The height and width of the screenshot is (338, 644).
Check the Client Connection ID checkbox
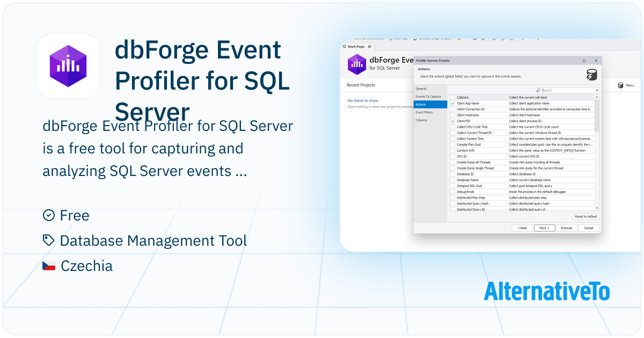(x=452, y=109)
